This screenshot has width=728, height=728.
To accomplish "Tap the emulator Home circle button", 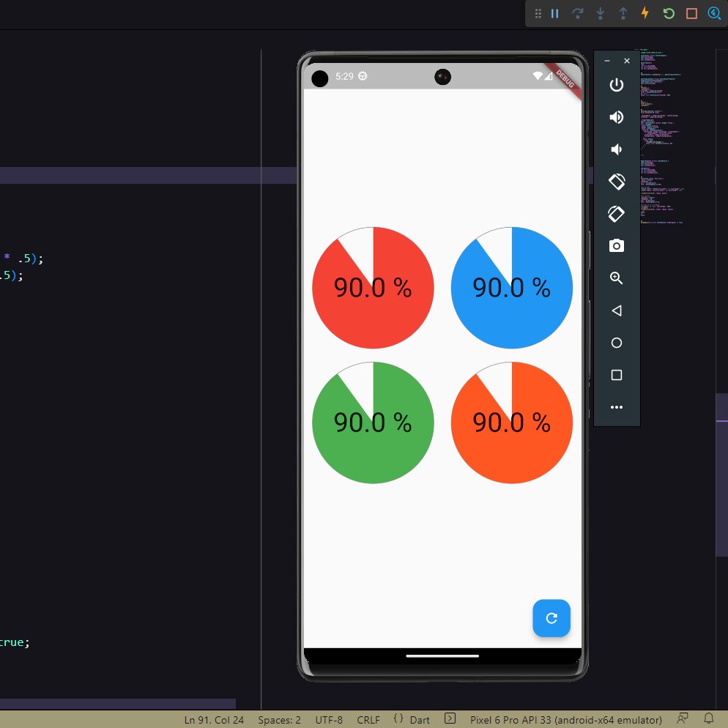I will coord(617,343).
